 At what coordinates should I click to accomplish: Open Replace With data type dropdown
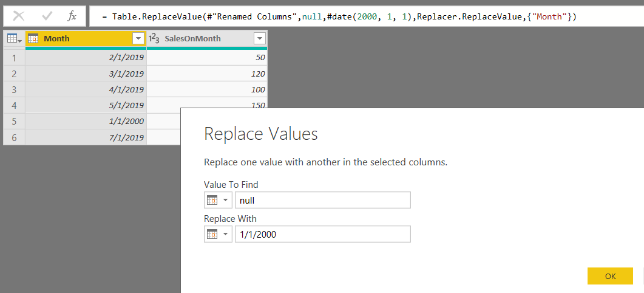218,234
